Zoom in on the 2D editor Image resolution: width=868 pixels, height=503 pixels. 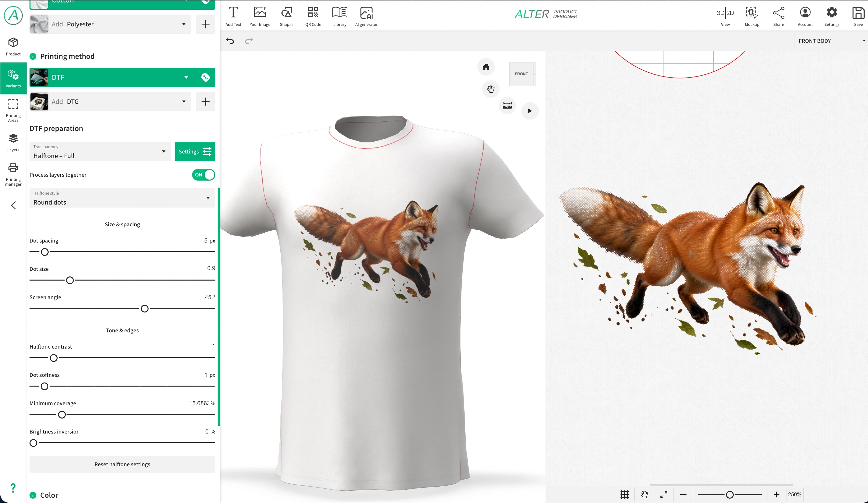pyautogui.click(x=776, y=494)
